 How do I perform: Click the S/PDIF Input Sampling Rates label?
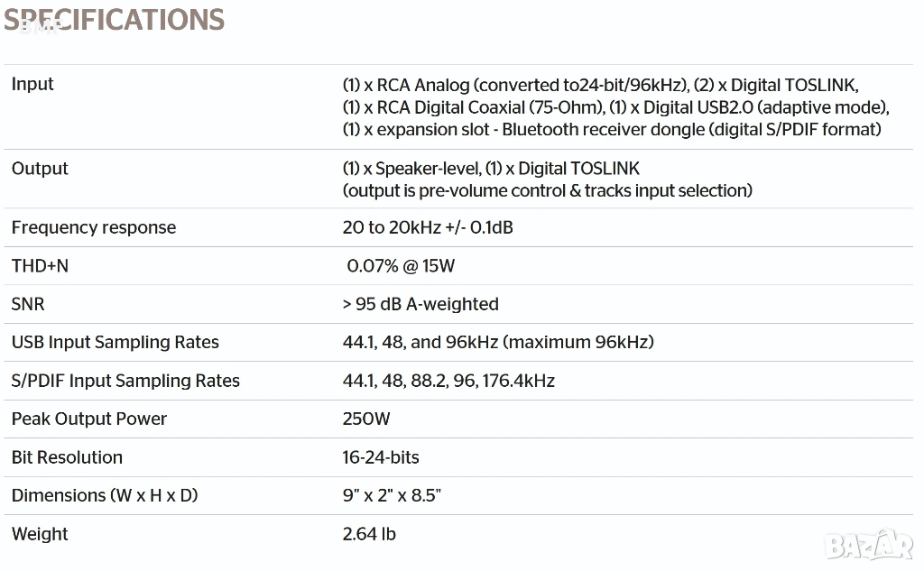pos(125,381)
